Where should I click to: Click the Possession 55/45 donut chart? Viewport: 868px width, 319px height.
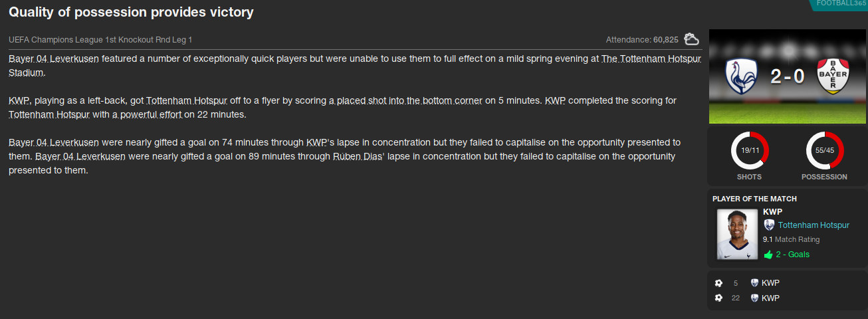click(x=825, y=151)
